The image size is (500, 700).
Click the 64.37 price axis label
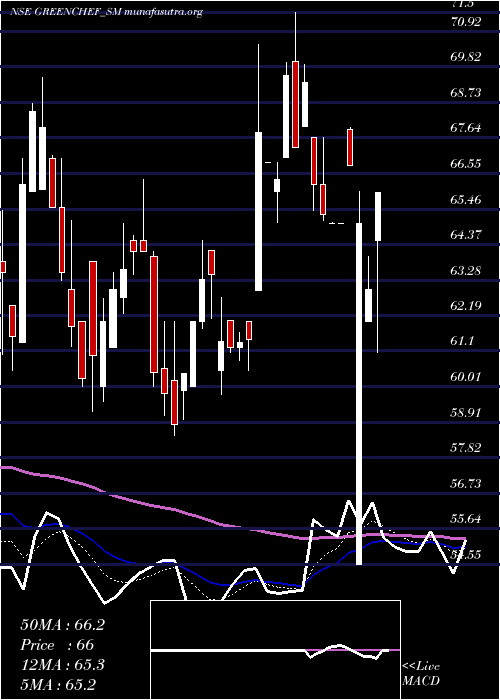[x=466, y=234]
